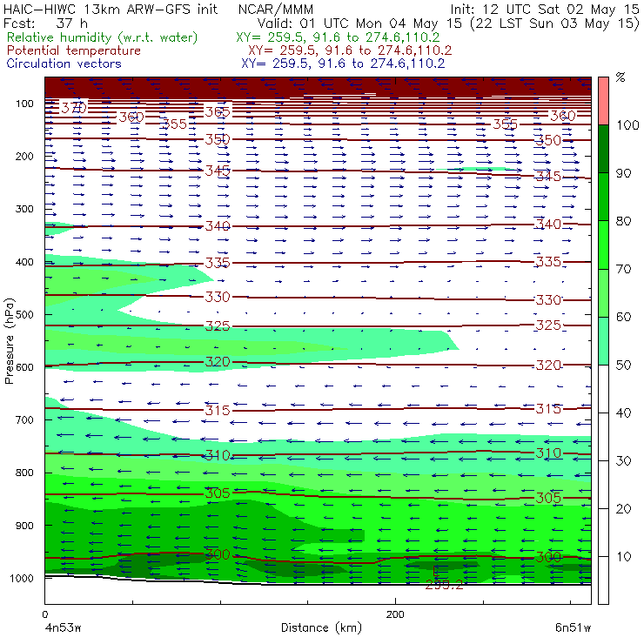Click the 50-60% aqua-green colorbar swatch

tap(603, 341)
